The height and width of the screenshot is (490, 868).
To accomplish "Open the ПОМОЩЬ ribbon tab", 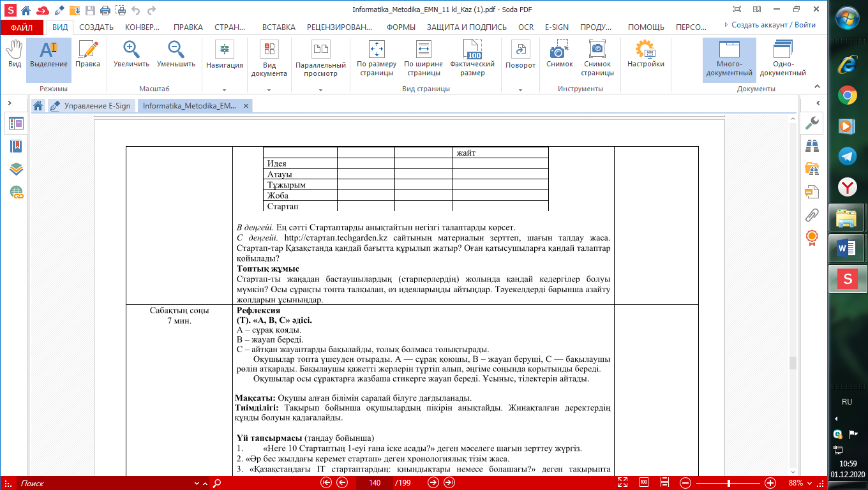I will coord(646,27).
